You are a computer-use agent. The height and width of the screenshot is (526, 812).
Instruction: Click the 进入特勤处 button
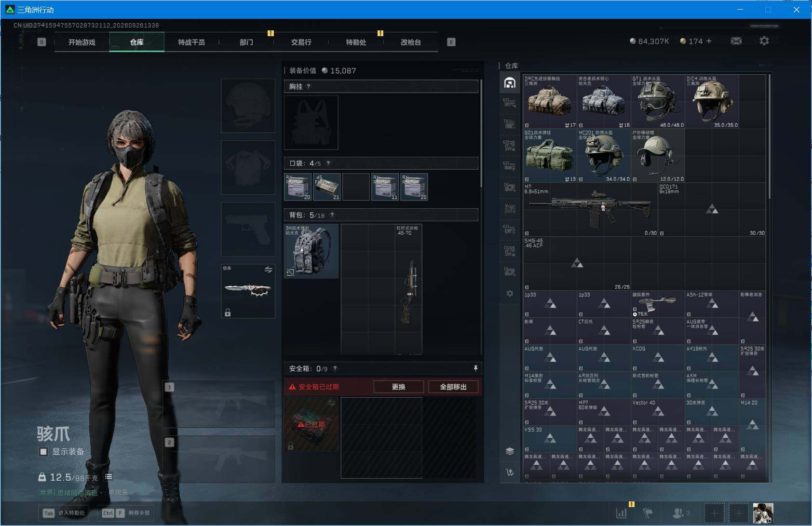[x=64, y=513]
